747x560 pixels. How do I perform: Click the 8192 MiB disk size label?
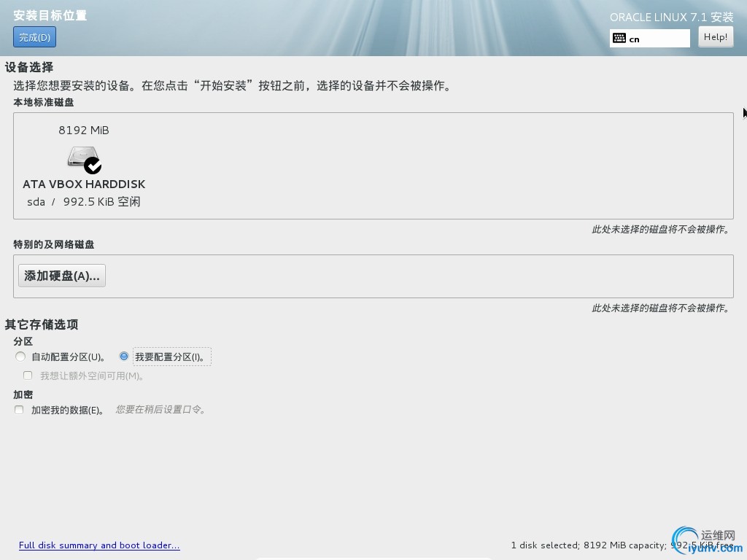coord(84,131)
